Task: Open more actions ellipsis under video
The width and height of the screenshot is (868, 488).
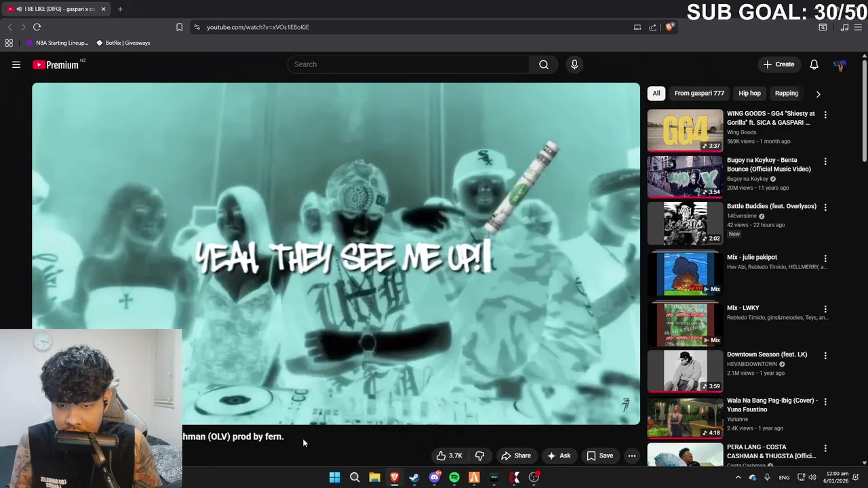Action: (x=632, y=455)
